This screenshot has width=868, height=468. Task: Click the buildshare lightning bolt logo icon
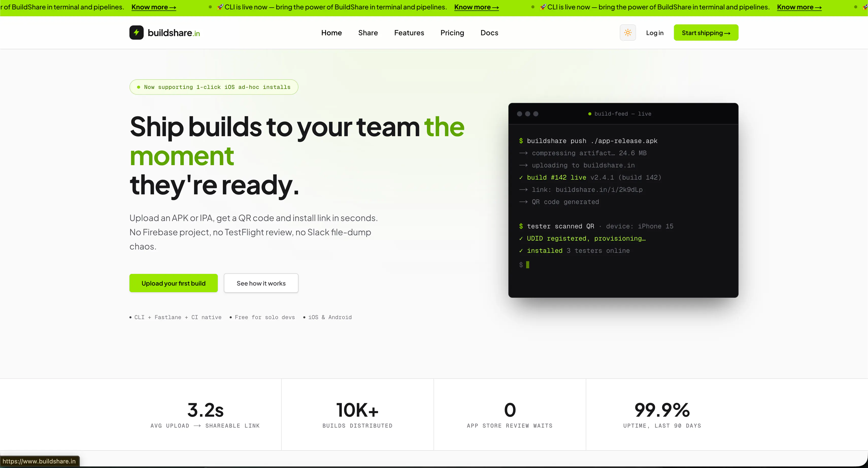click(137, 32)
